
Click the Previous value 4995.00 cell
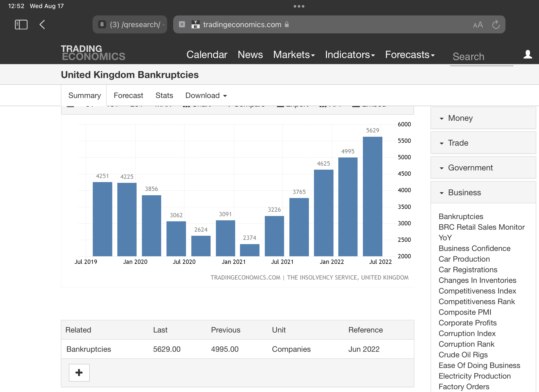pyautogui.click(x=225, y=349)
